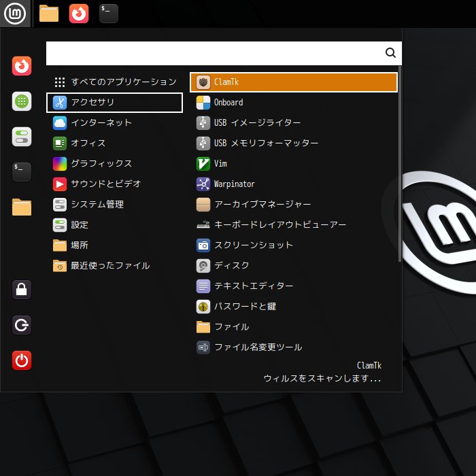The width and height of the screenshot is (476, 476).
Task: Open the 場所 category
Action: tap(114, 245)
